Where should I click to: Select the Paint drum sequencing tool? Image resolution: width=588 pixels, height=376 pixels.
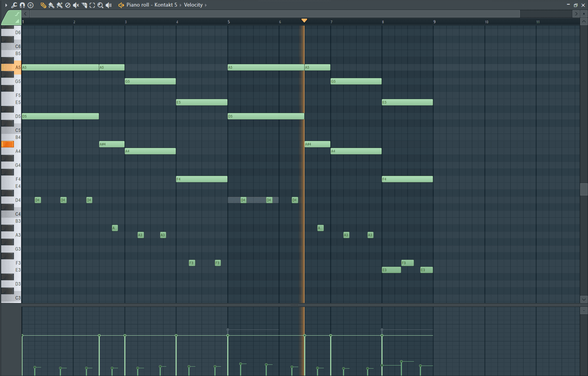[x=59, y=5]
